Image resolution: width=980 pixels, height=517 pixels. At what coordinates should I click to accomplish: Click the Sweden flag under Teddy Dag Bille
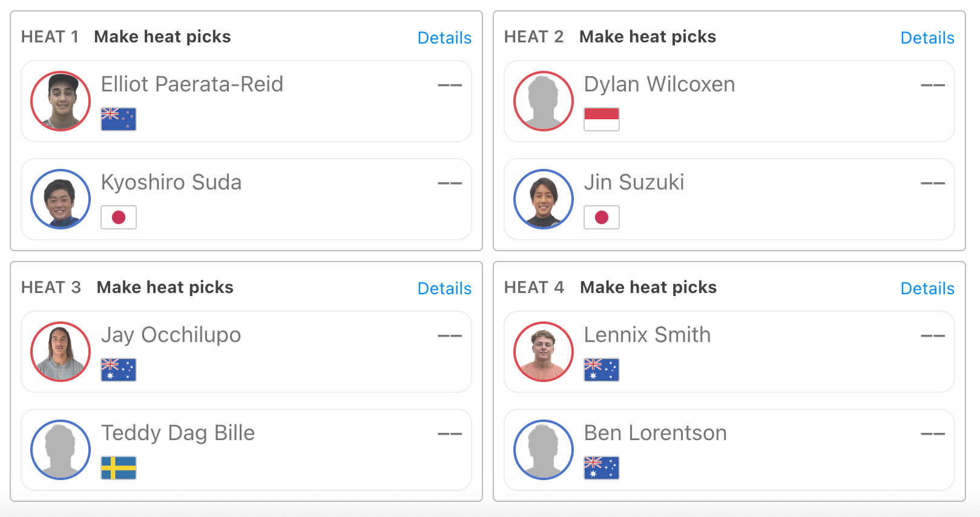(x=119, y=468)
